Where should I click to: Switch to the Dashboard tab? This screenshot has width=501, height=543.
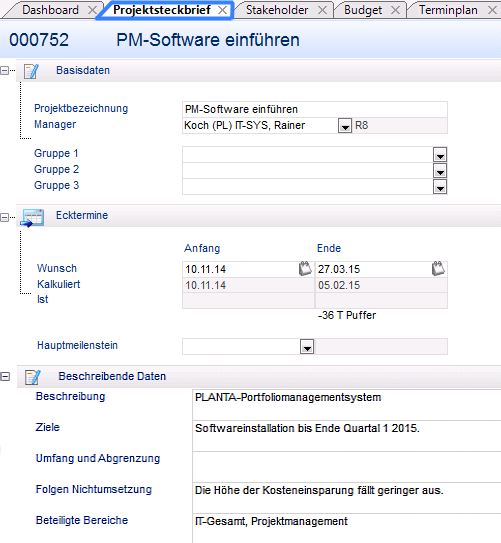click(50, 10)
